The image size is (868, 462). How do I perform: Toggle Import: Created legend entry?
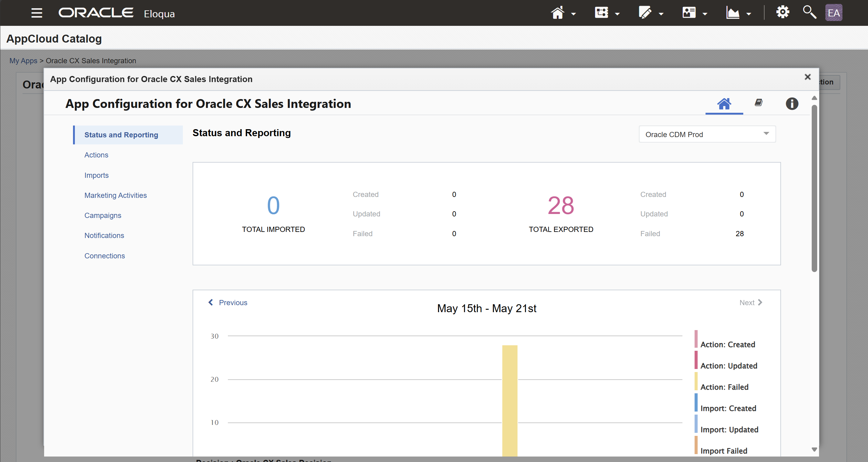[728, 408]
